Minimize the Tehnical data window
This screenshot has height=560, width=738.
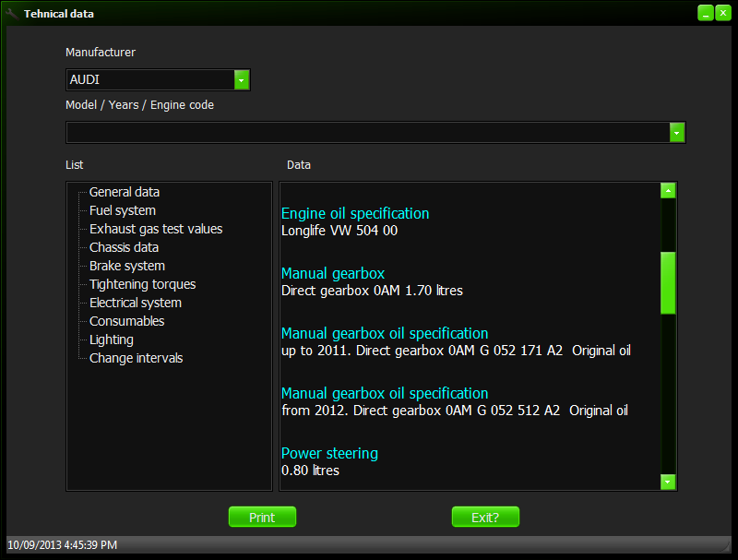706,13
